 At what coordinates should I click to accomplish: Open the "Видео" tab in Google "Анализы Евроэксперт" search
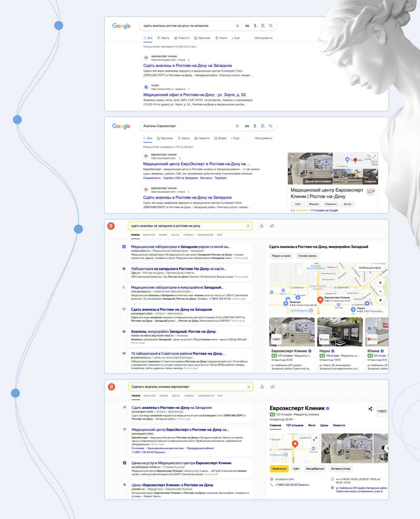coord(220,138)
